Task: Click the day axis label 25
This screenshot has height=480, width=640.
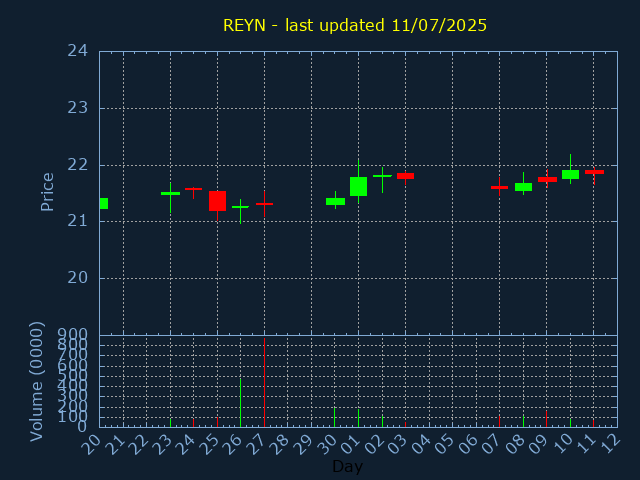Action: pos(209,444)
